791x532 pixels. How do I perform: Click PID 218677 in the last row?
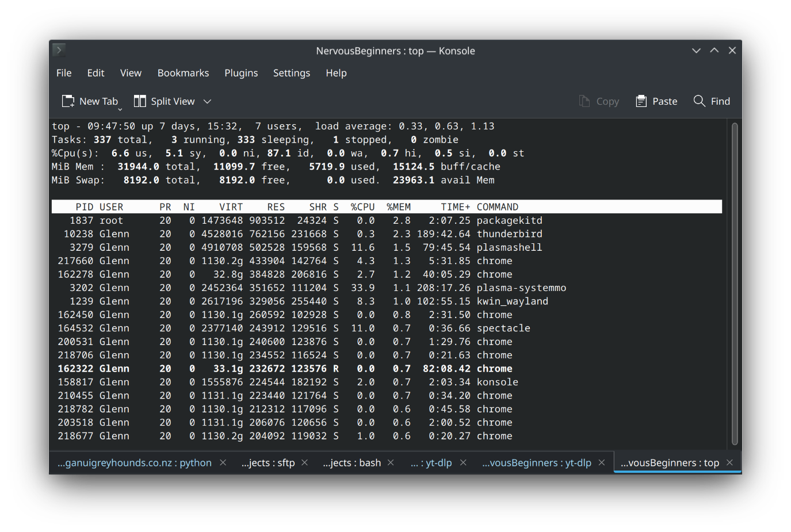tap(75, 436)
